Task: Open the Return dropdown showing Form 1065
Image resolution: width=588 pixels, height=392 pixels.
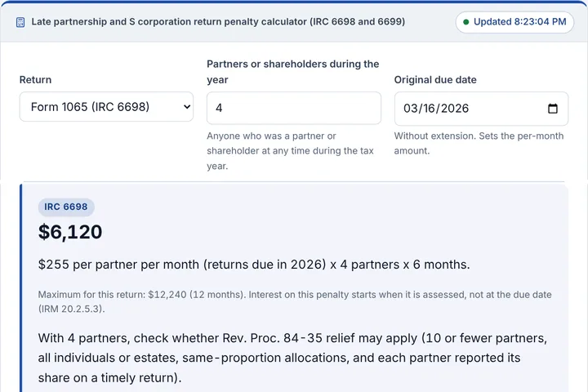Action: pos(106,107)
